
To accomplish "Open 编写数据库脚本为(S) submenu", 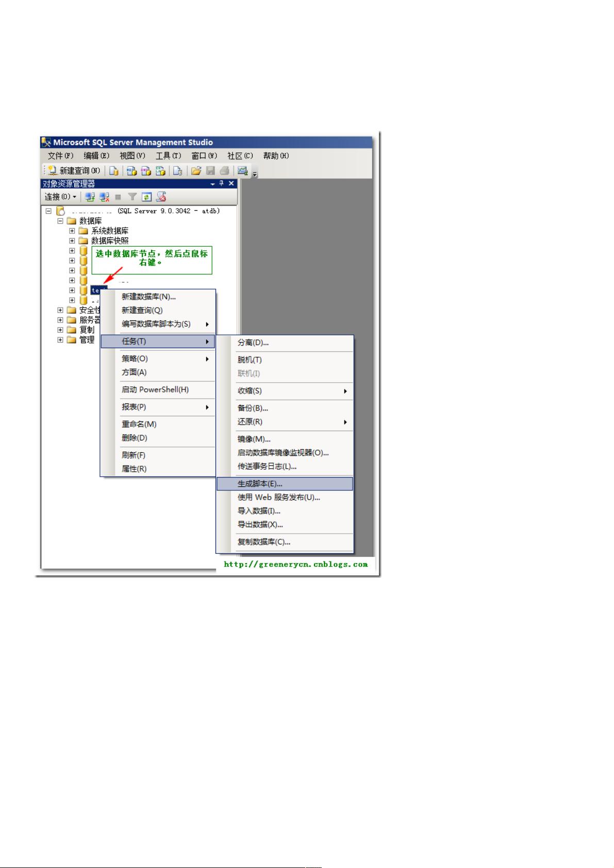I will (158, 325).
